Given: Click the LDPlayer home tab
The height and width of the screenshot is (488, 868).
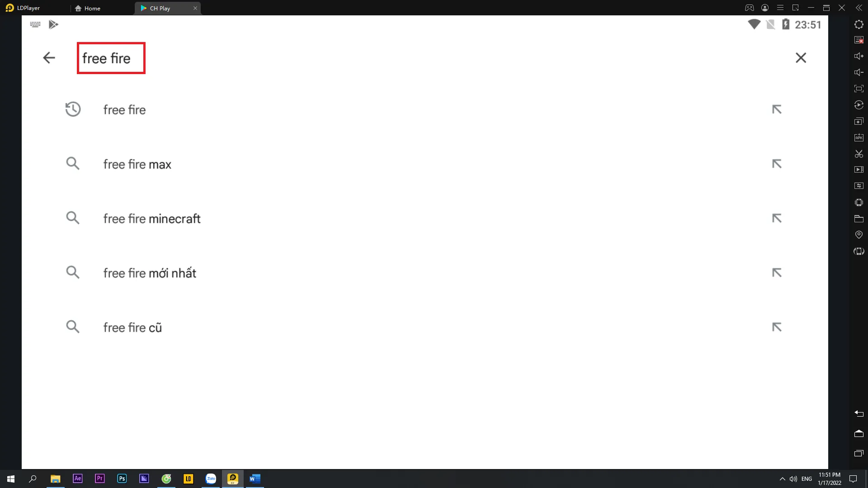Looking at the screenshot, I should tap(92, 8).
